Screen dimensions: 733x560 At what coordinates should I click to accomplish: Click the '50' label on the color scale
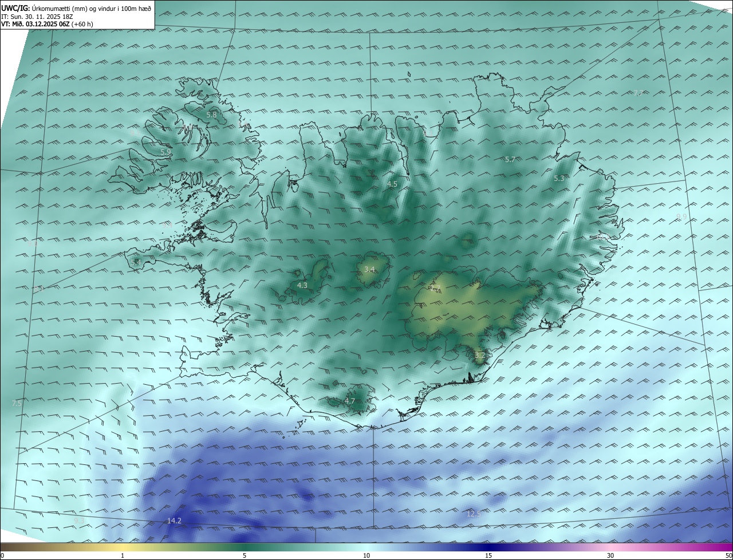(728, 555)
